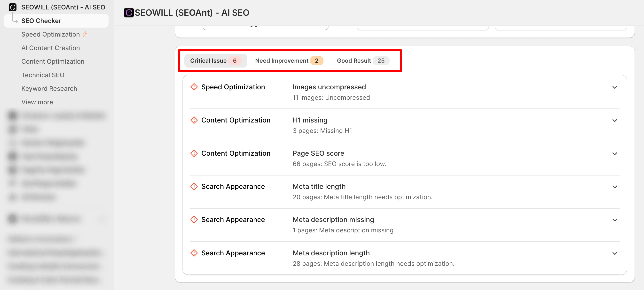Click the SEOWILL app icon in sidebar

[13, 7]
